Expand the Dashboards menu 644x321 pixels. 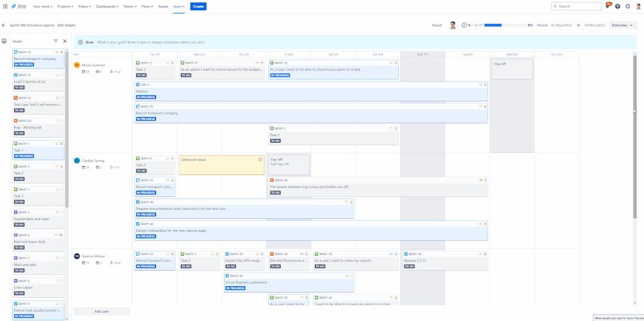point(107,6)
